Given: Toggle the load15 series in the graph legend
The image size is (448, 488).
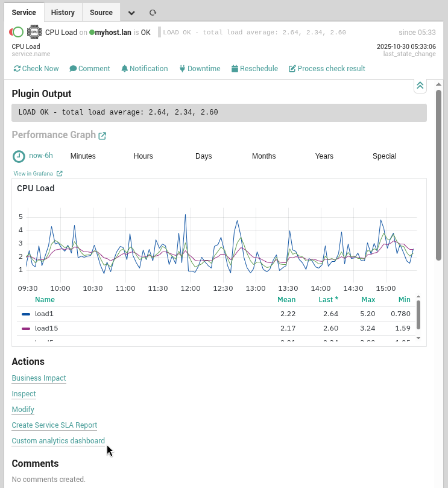Looking at the screenshot, I should 46,328.
